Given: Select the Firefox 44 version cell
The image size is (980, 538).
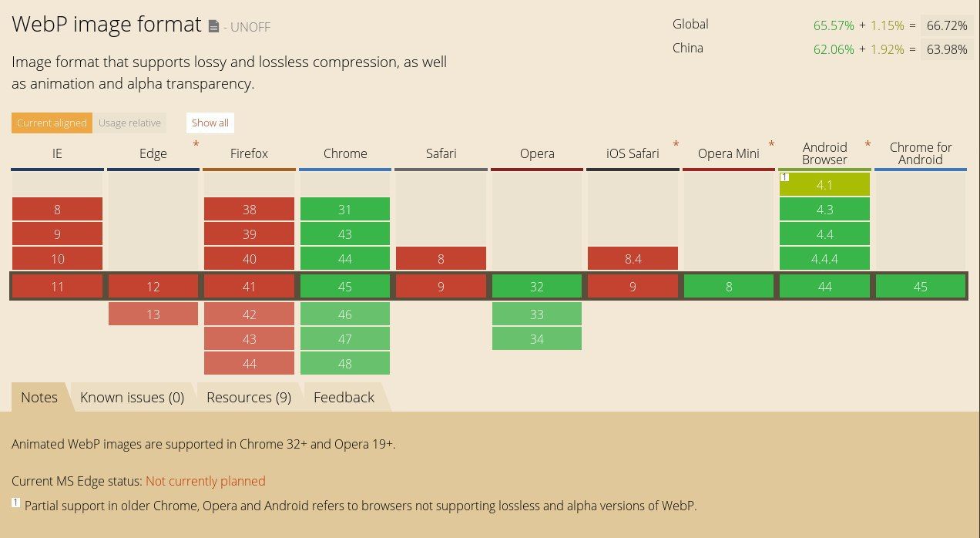Looking at the screenshot, I should tap(249, 364).
